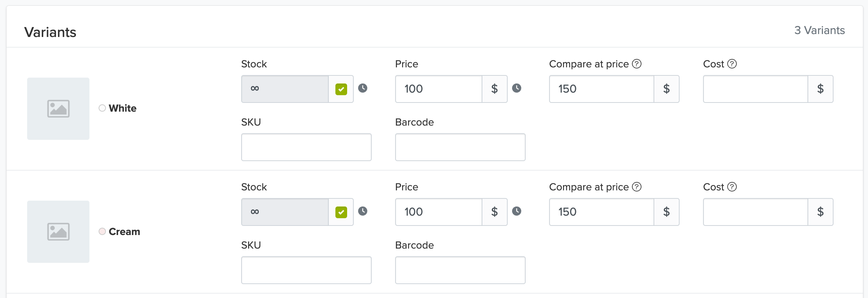
Task: Click the 3 Variants count label
Action: pos(819,30)
